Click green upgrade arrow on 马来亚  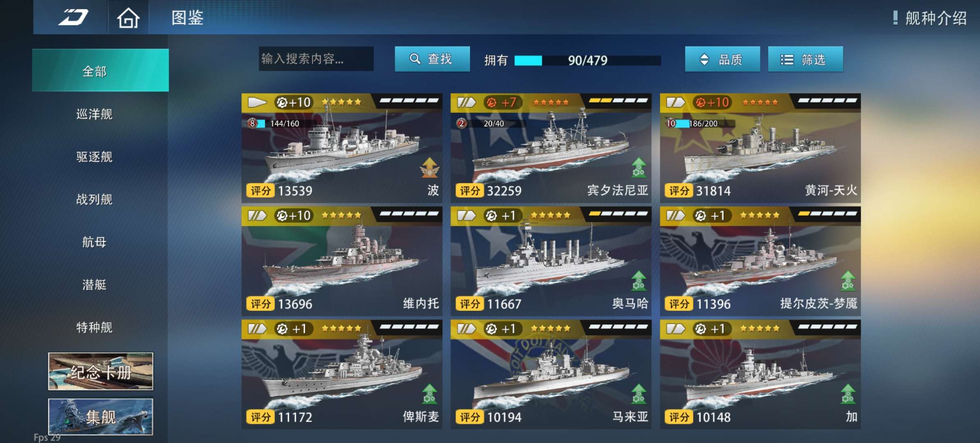tap(639, 394)
